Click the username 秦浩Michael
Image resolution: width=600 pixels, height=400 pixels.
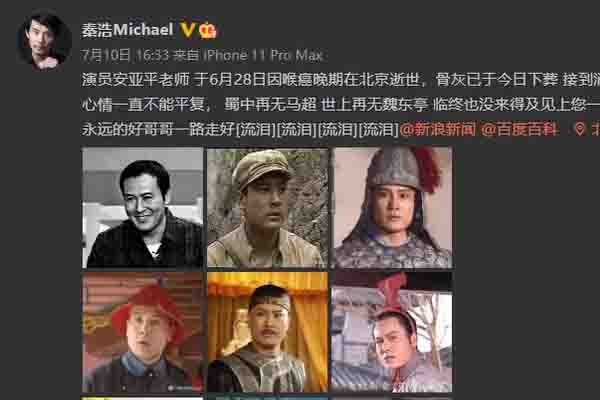(127, 30)
